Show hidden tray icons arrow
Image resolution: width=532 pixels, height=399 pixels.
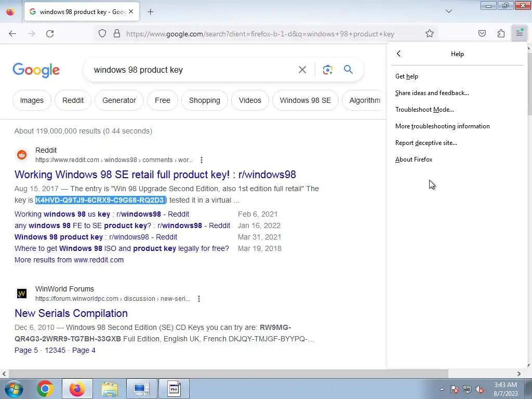coord(442,389)
